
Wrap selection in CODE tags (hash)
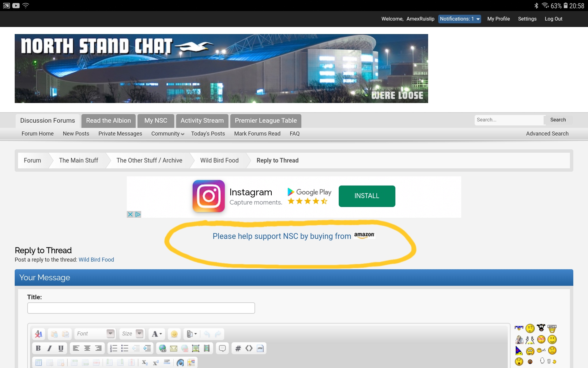click(238, 348)
